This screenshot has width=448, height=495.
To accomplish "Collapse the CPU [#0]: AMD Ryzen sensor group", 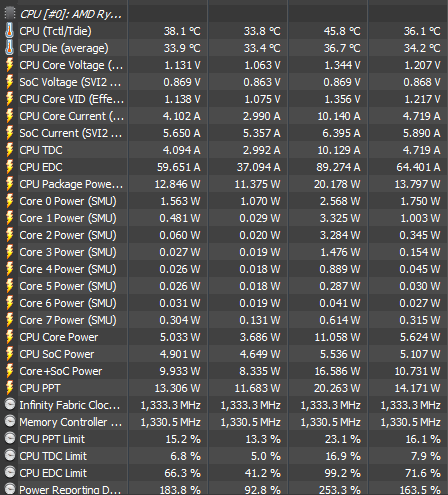I will click(x=70, y=14).
